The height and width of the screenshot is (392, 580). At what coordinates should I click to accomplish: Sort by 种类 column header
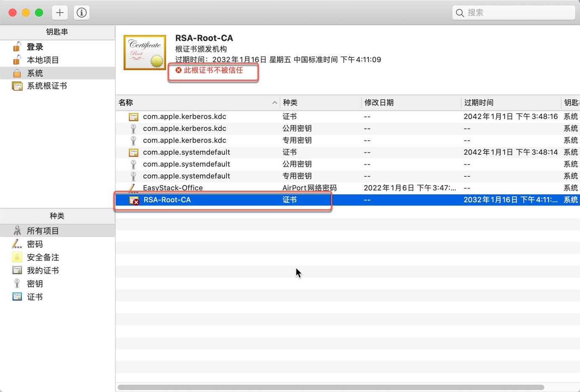290,103
